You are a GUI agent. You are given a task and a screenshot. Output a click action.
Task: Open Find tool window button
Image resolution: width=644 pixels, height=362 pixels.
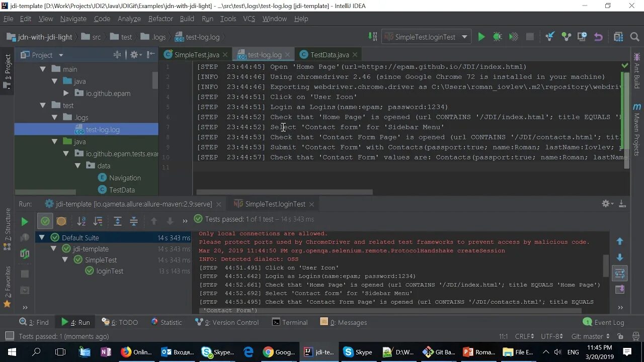click(x=34, y=322)
